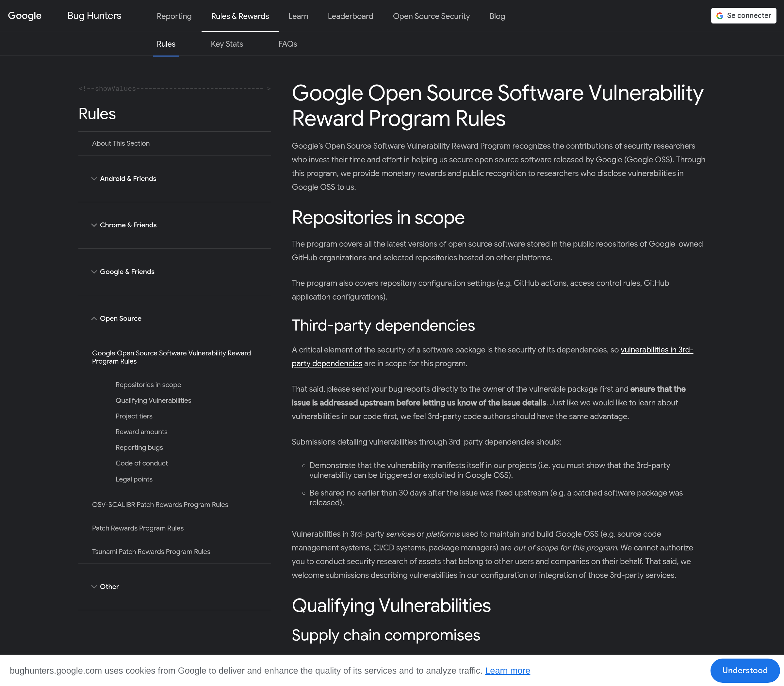Open the Bug Hunters home link
Viewport: 784px width, 686px height.
click(94, 16)
